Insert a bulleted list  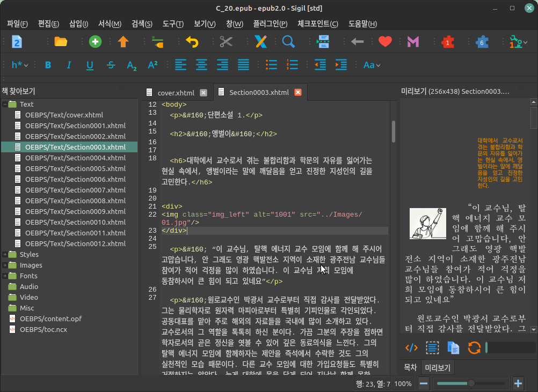pos(271,65)
